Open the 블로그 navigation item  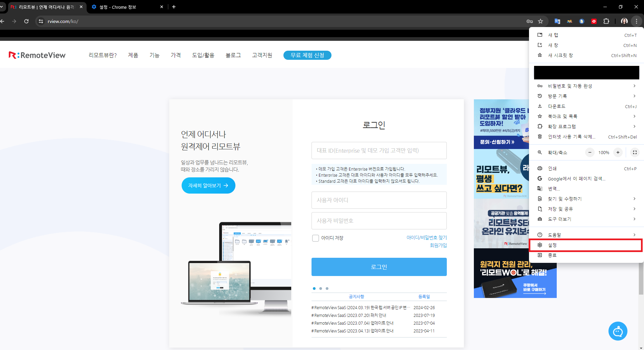233,55
